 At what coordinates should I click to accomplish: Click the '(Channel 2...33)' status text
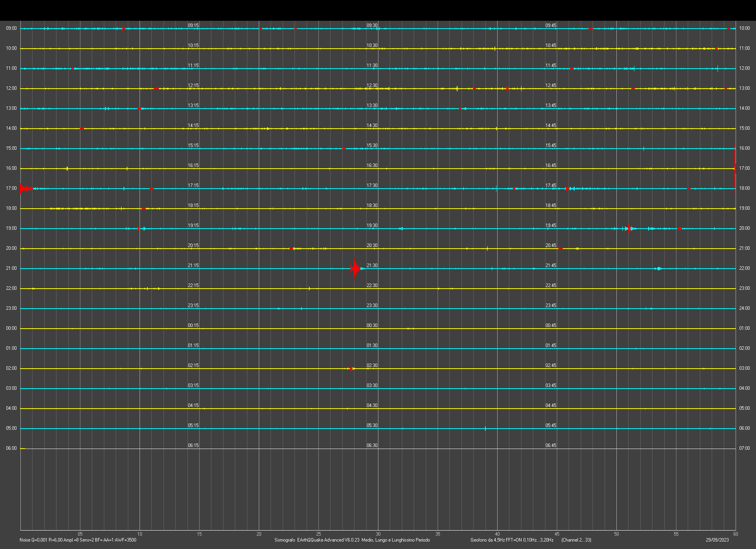tap(576, 540)
